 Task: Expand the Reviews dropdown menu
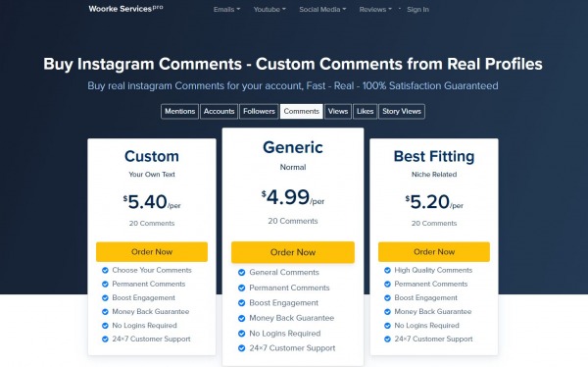(375, 10)
